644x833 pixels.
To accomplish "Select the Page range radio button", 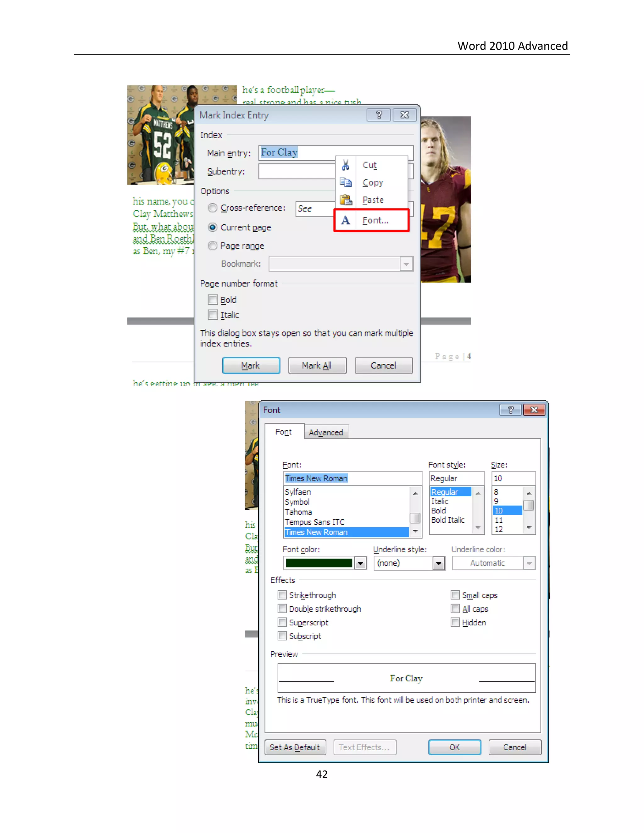I will (x=213, y=245).
